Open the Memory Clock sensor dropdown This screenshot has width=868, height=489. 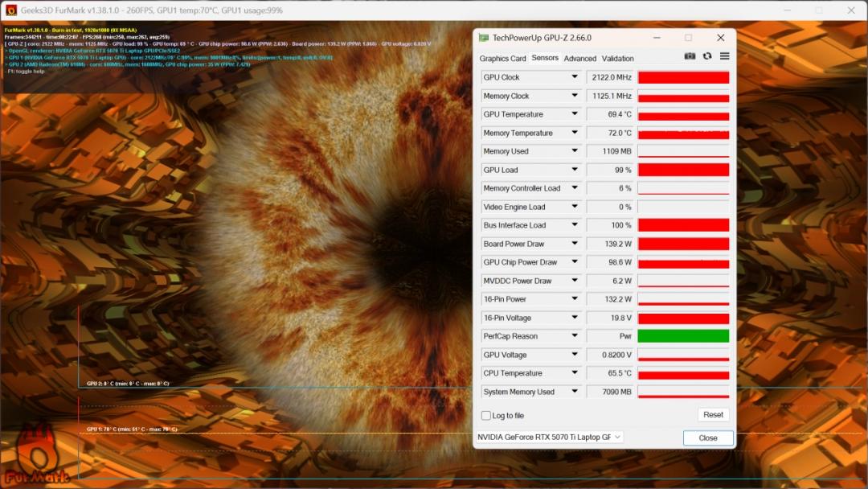[x=575, y=96]
